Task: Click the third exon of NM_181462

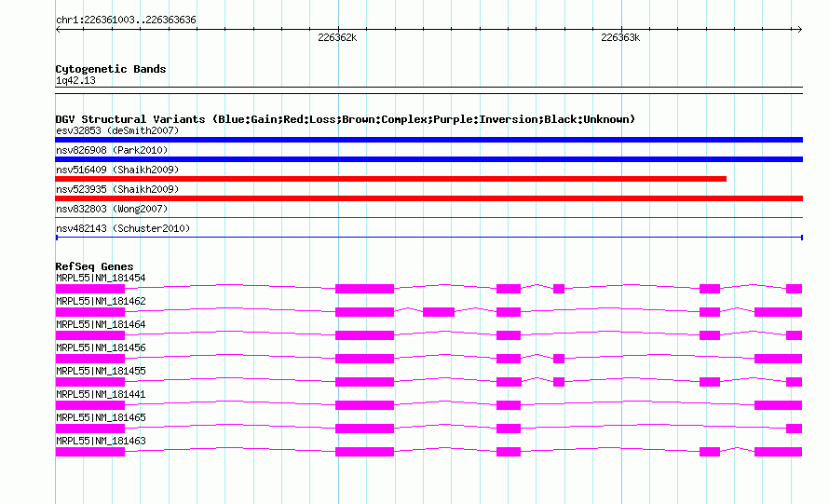Action: pos(439,312)
